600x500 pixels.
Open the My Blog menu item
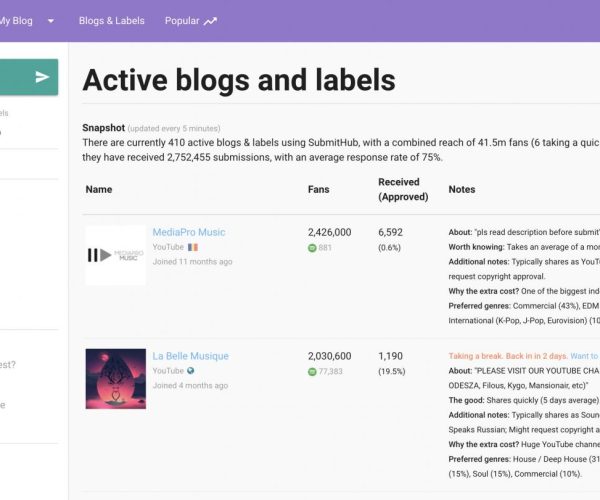tap(16, 21)
